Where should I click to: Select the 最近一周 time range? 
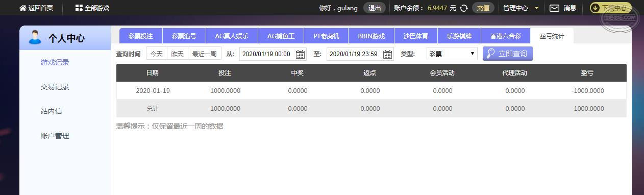pos(204,54)
